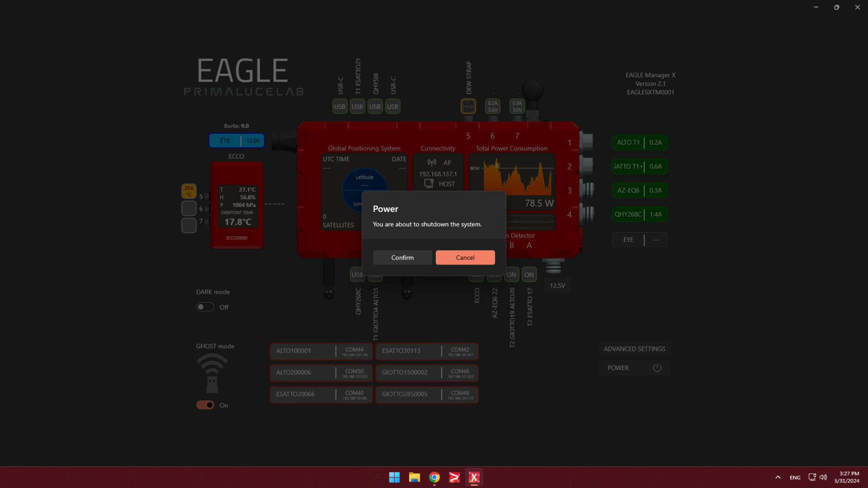Open File Explorer from taskbar

click(x=414, y=477)
